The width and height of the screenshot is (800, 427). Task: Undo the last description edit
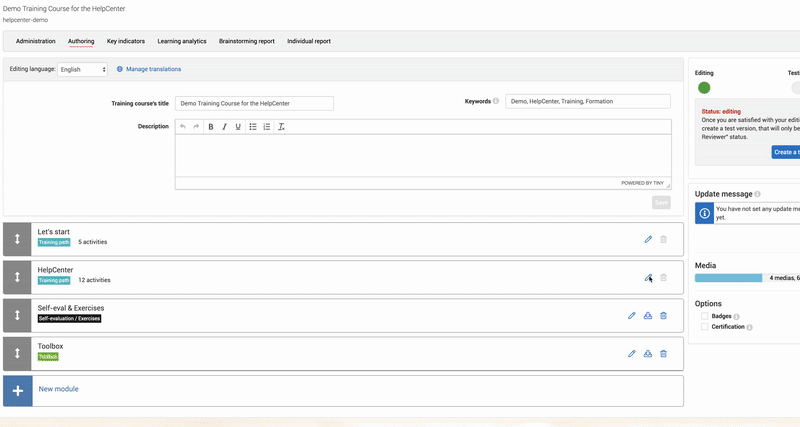[x=183, y=127]
